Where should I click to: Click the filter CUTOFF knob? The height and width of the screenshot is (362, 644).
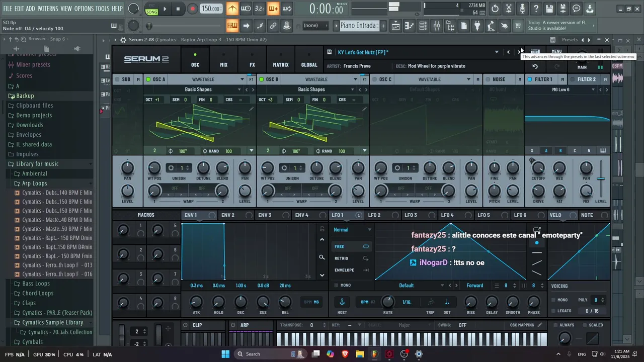tap(538, 168)
